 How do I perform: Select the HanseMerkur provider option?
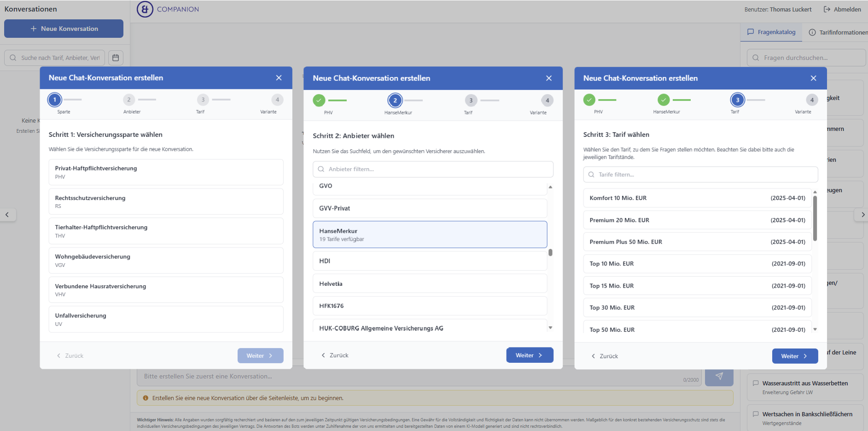tap(430, 235)
